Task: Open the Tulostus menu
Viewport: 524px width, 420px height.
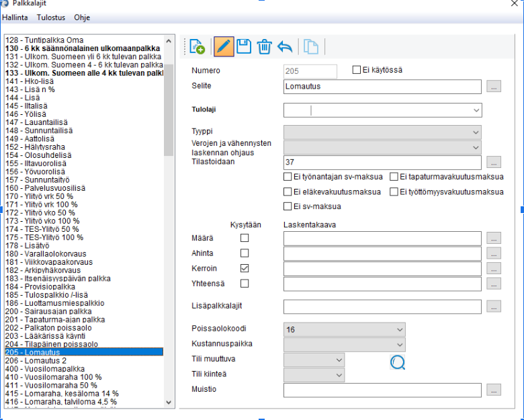Action: [51, 17]
